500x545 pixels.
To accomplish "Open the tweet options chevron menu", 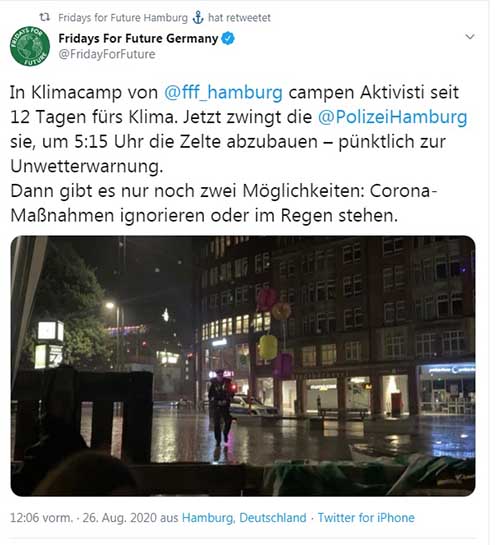I will tap(469, 36).
